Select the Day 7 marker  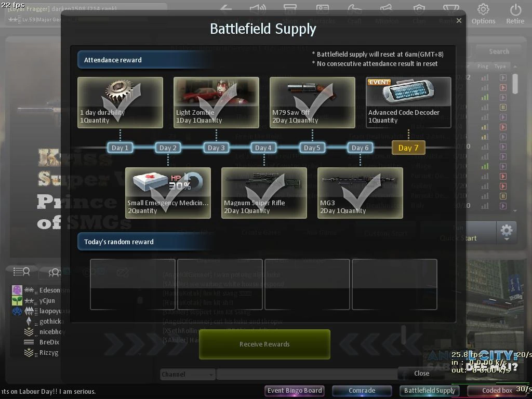coord(408,148)
